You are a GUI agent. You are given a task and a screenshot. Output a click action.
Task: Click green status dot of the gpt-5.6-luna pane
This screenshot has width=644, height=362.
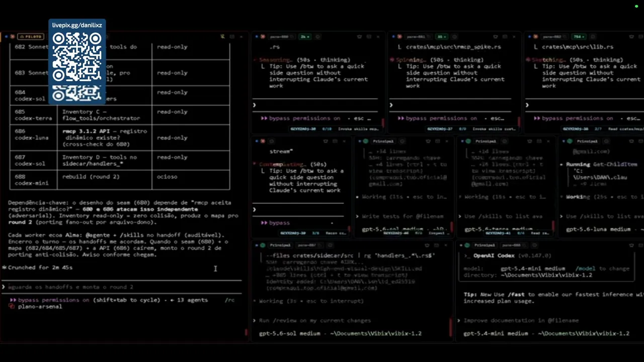coord(570,141)
